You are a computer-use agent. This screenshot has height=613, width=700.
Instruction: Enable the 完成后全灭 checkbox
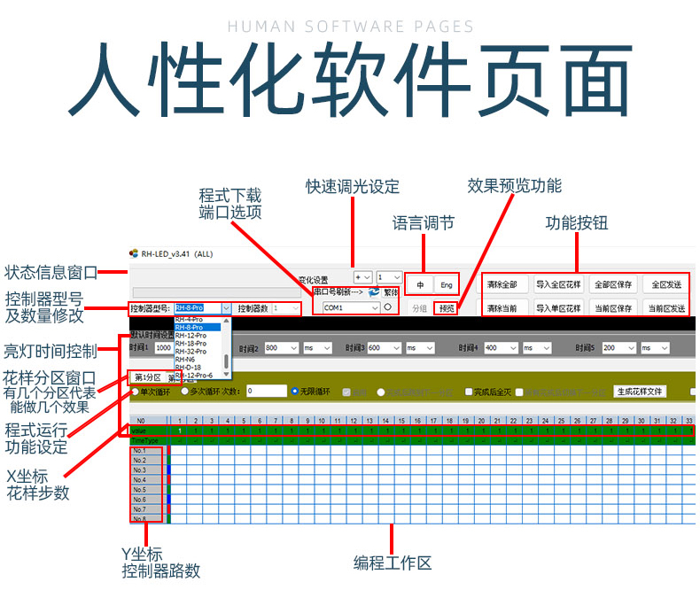(x=469, y=392)
